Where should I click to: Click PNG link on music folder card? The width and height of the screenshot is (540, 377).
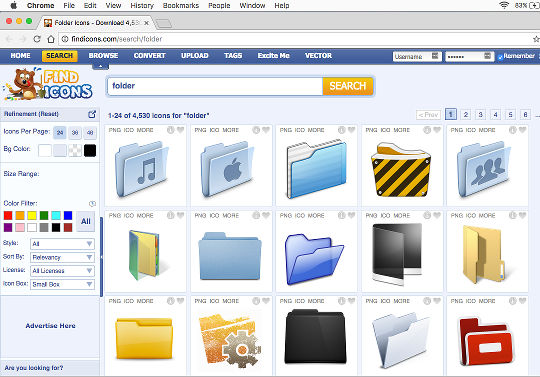tap(115, 130)
